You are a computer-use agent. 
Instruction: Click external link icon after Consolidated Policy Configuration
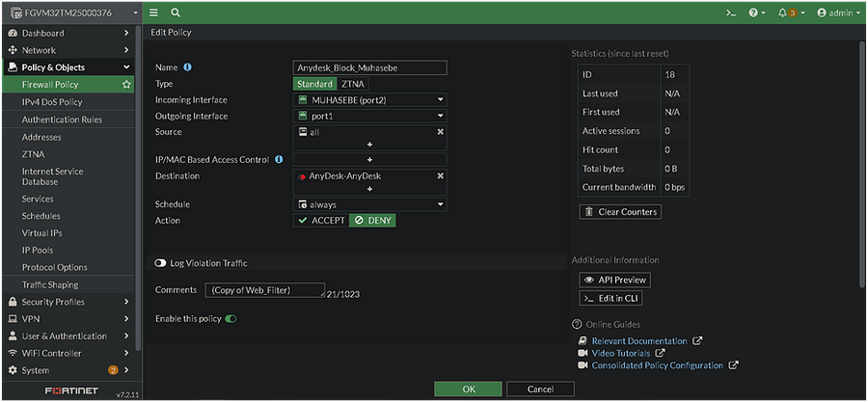pos(733,365)
